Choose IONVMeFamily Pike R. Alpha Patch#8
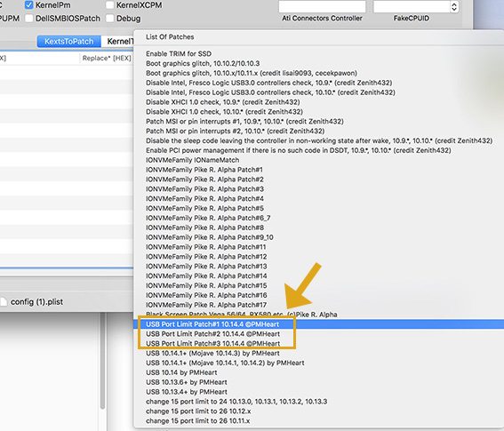The width and height of the screenshot is (504, 431). pyautogui.click(x=319, y=227)
